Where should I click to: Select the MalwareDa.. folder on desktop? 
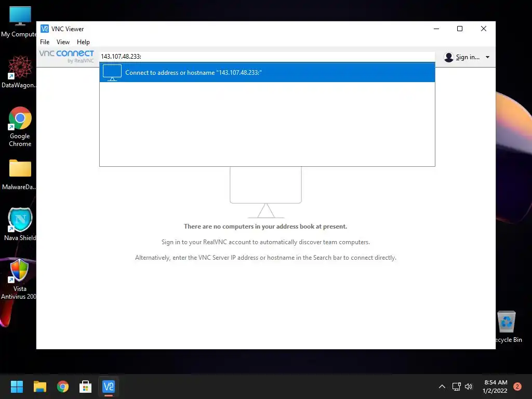[x=20, y=175]
